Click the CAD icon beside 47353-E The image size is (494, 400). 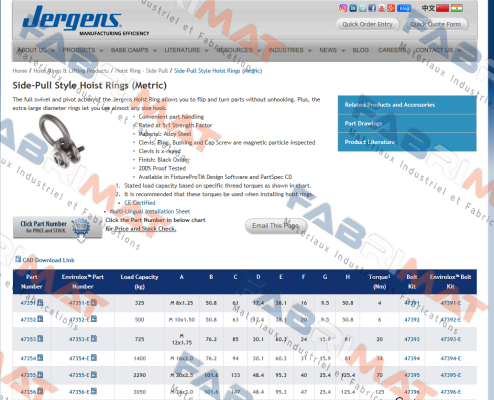click(x=94, y=339)
